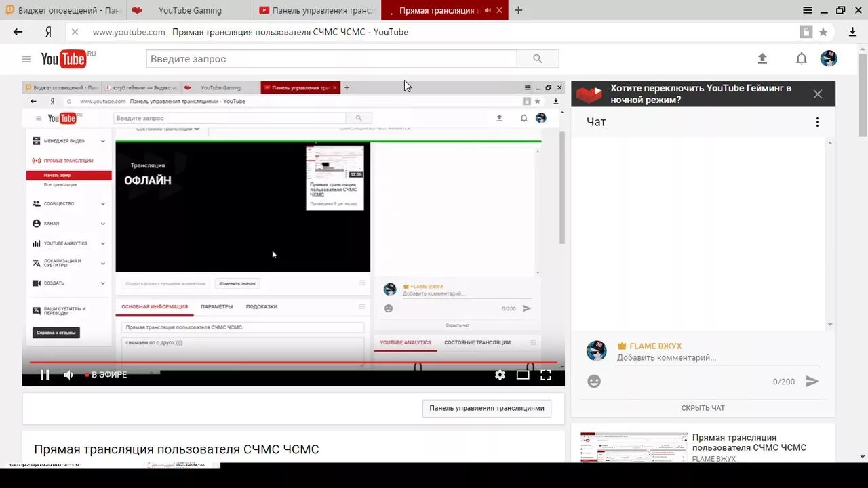Open the upload video arrow icon
Viewport: 868px width, 488px height.
pyautogui.click(x=762, y=59)
